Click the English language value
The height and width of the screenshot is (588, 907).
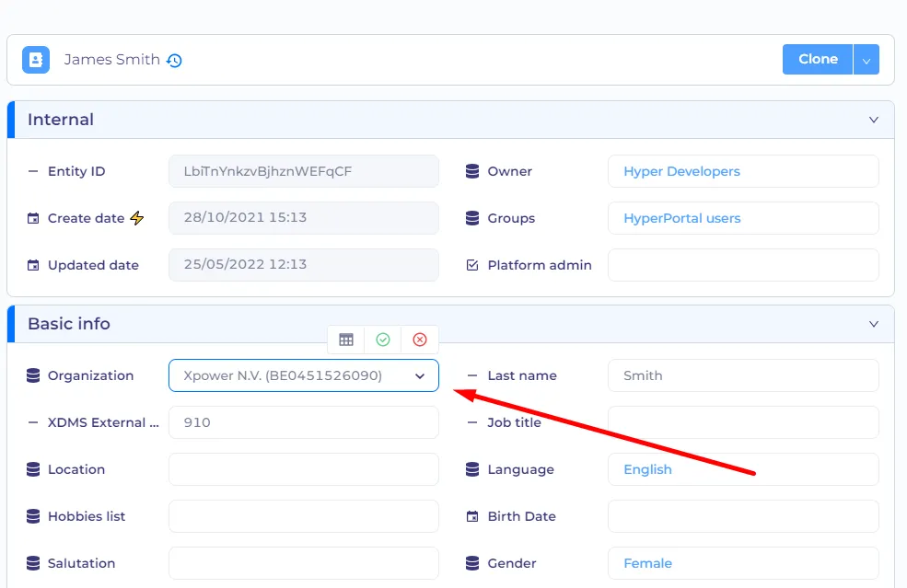tap(647, 469)
